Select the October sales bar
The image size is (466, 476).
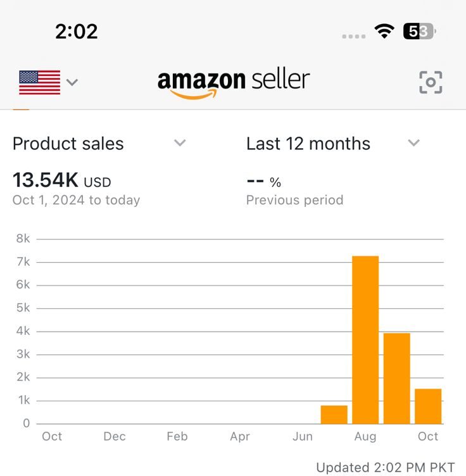click(428, 406)
